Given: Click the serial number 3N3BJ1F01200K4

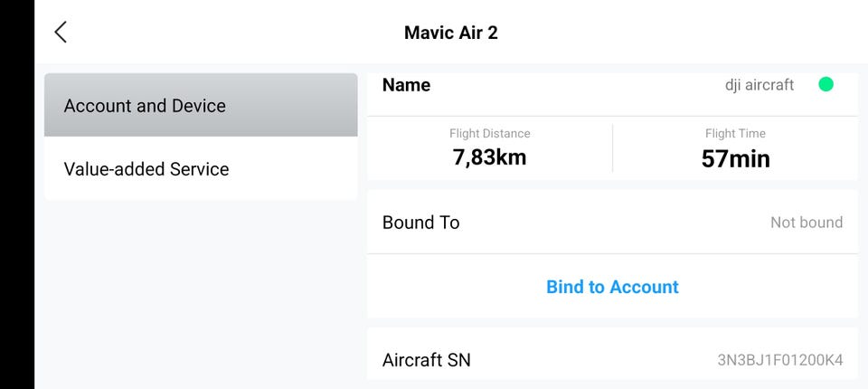Looking at the screenshot, I should [x=779, y=360].
